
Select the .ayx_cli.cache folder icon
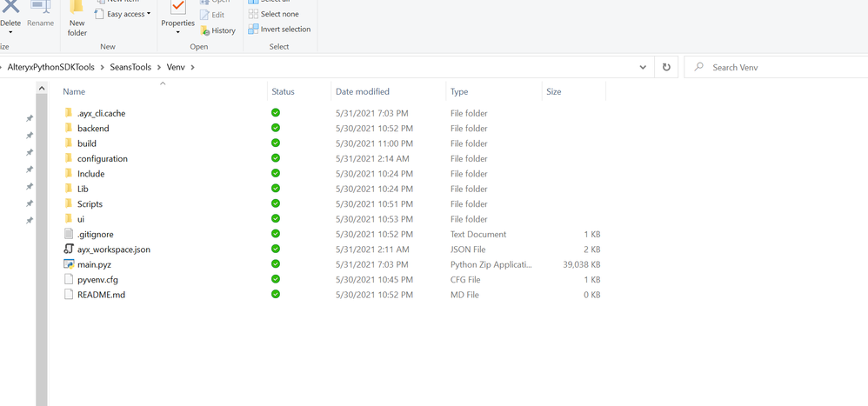[69, 113]
